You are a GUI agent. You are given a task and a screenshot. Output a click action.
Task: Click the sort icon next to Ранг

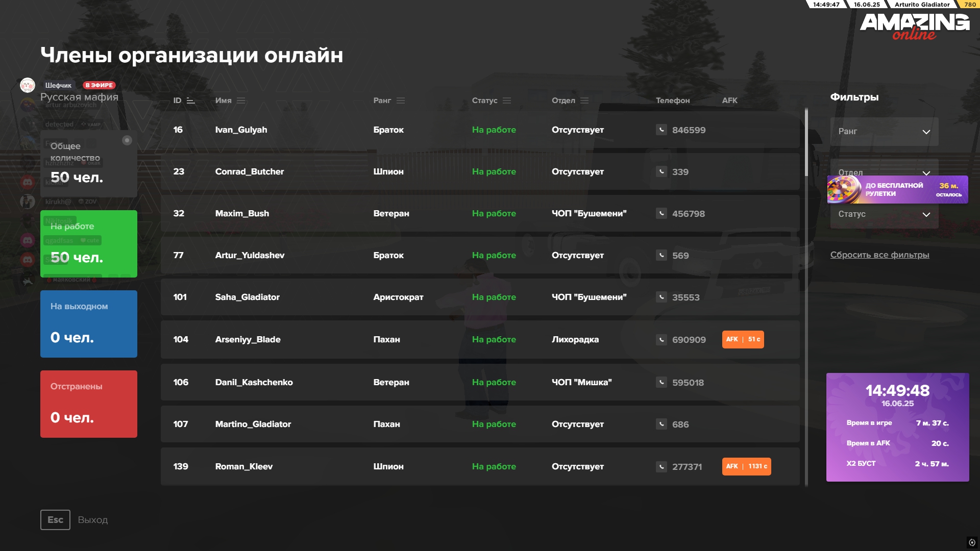tap(401, 101)
